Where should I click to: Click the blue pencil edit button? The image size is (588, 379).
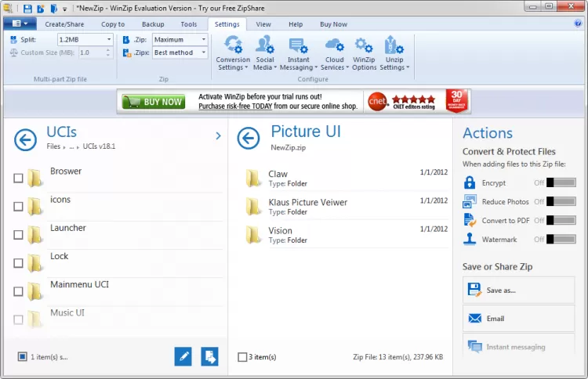(x=183, y=356)
